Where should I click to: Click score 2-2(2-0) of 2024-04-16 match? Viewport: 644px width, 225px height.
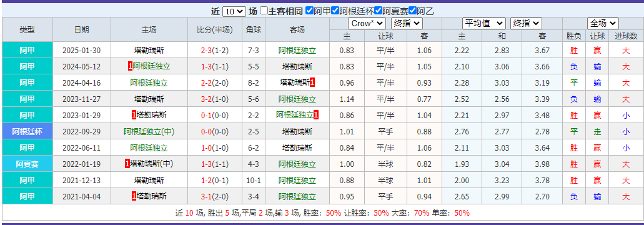tap(215, 83)
